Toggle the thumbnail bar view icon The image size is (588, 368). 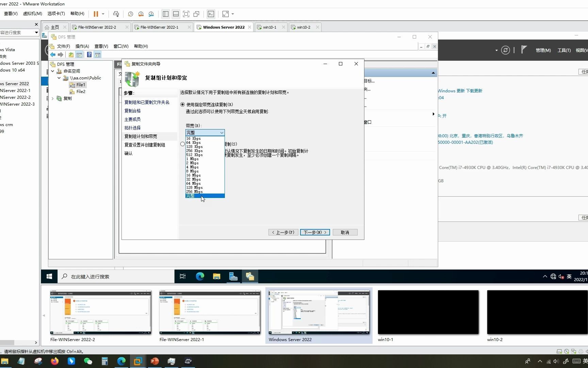click(x=176, y=14)
